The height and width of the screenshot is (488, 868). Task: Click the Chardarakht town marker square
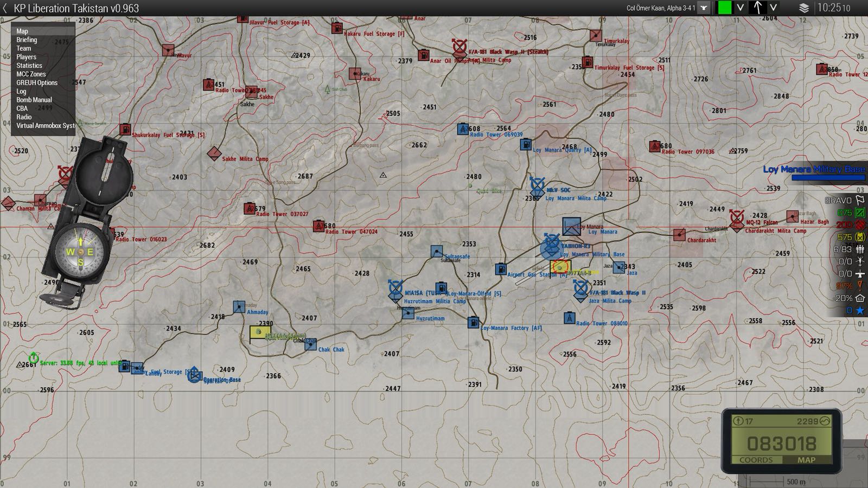tap(679, 235)
